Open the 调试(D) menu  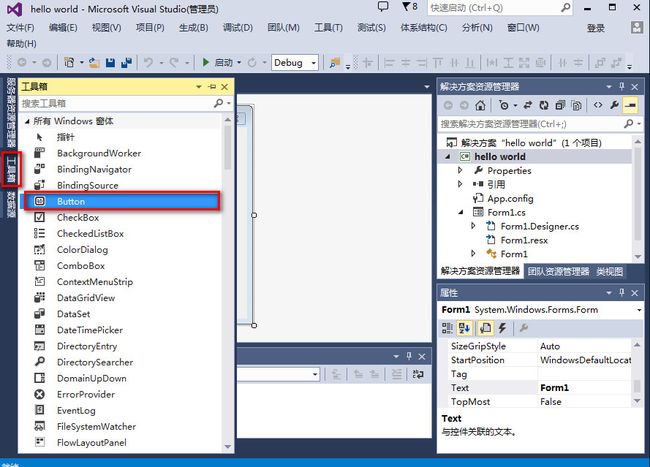(x=238, y=28)
